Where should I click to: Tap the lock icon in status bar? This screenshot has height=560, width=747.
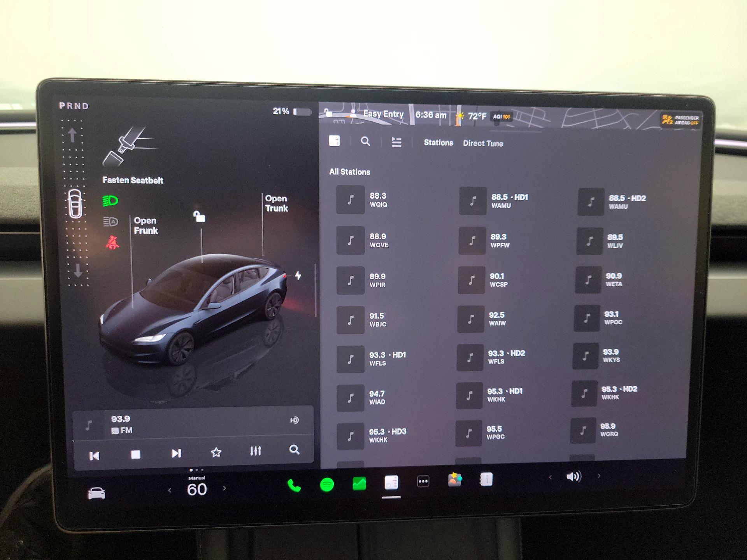pos(328,112)
